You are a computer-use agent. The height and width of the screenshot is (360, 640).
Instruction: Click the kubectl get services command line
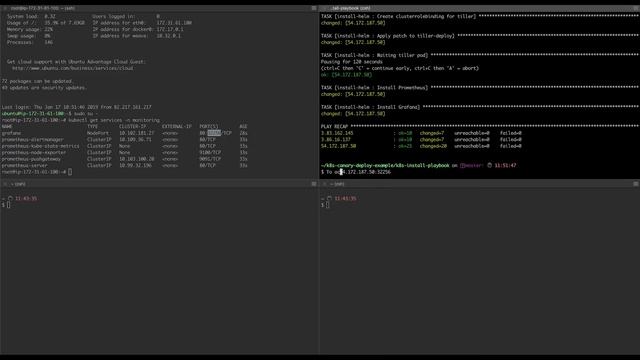[81, 120]
